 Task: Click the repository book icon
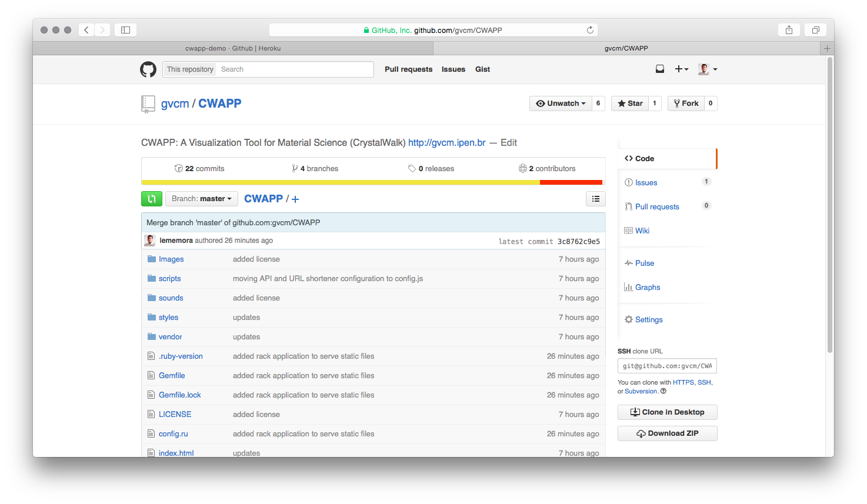(148, 104)
